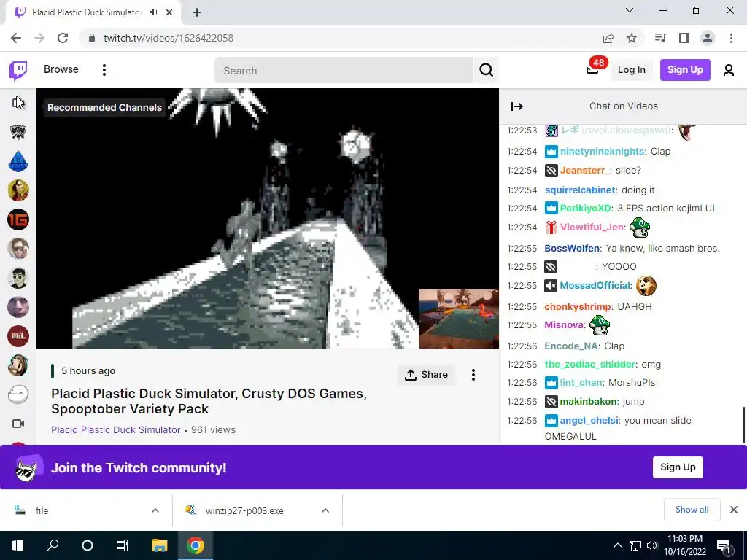
Task: Submit search with the magnifier button
Action: (486, 71)
